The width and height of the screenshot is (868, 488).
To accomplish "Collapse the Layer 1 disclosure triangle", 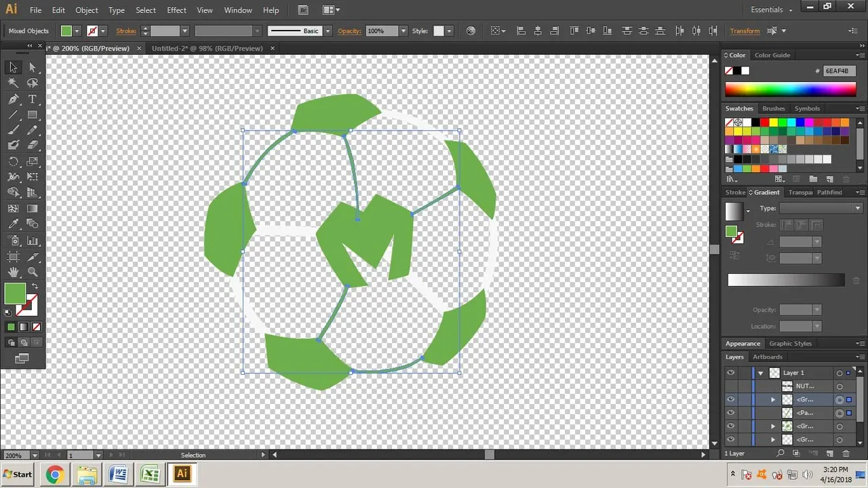I will point(761,373).
